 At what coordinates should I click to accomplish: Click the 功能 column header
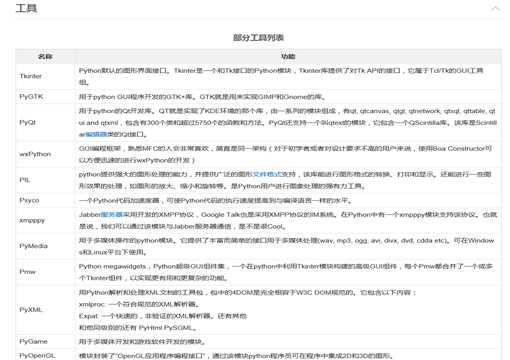(288, 56)
